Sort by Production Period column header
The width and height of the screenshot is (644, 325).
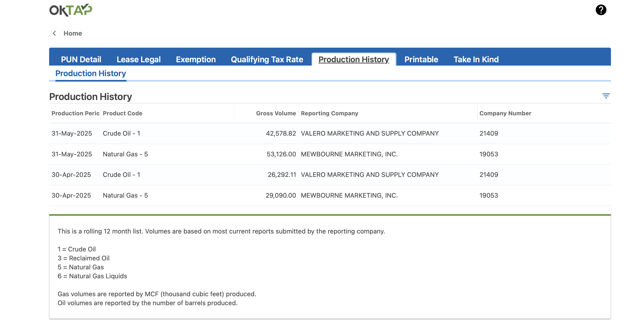[75, 113]
